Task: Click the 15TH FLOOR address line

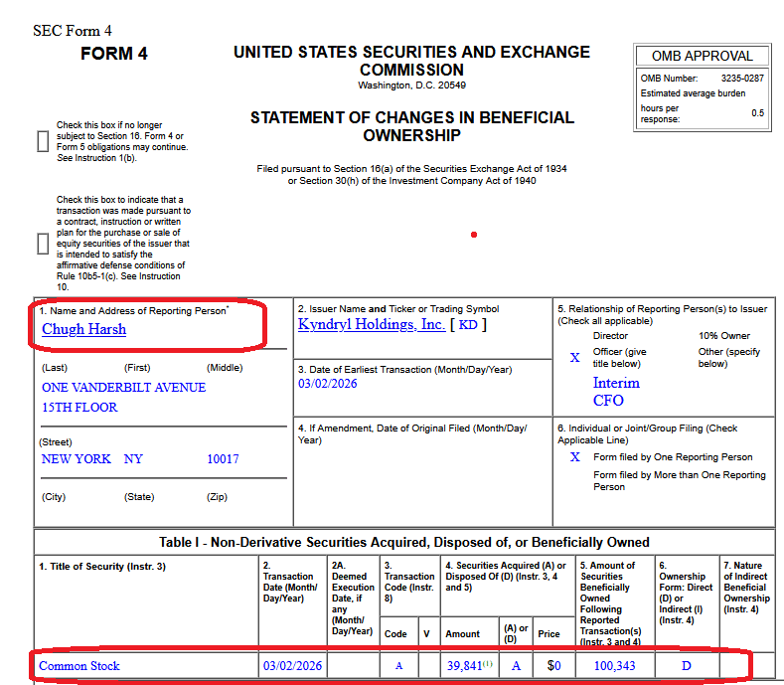Action: click(79, 408)
